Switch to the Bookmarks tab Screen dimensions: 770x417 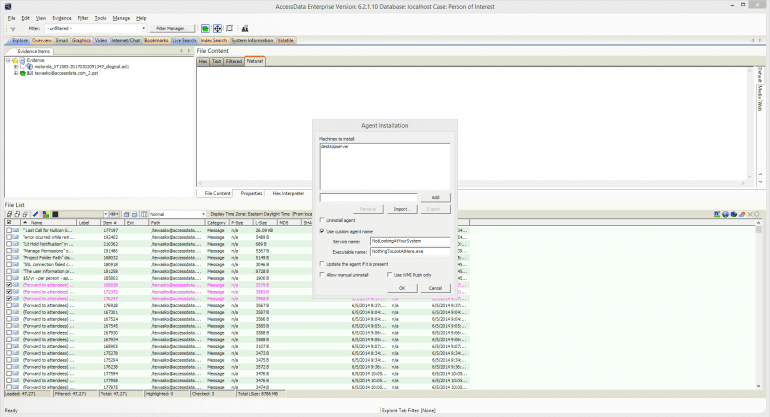[156, 40]
